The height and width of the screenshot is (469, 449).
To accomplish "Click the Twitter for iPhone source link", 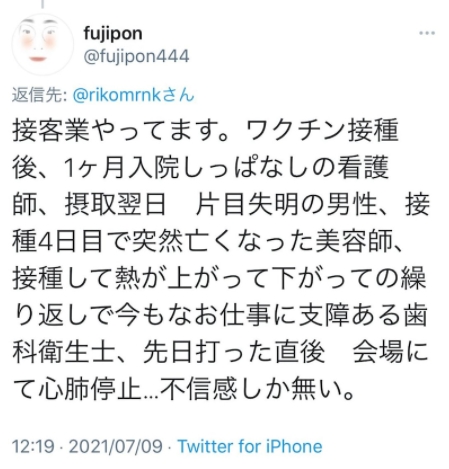I will pyautogui.click(x=250, y=446).
